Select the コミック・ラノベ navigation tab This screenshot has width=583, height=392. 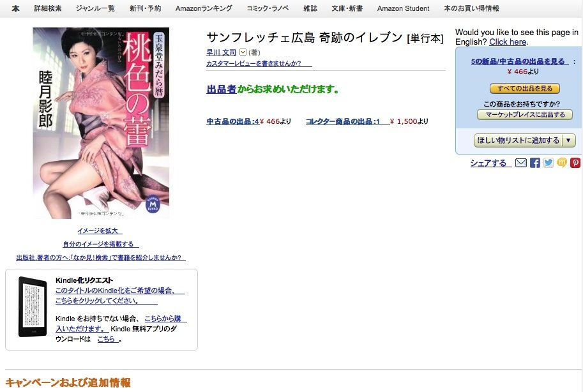268,8
